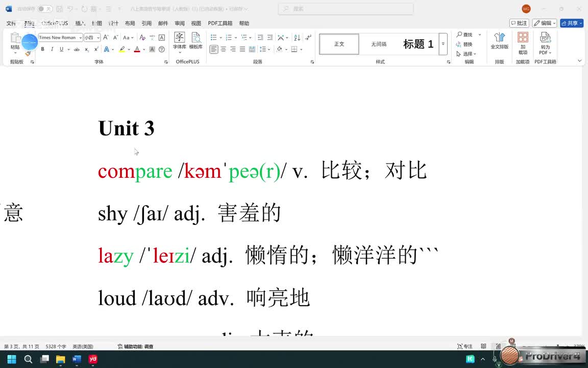Click the 编辑 editing mode button
588x368 pixels.
[545, 24]
